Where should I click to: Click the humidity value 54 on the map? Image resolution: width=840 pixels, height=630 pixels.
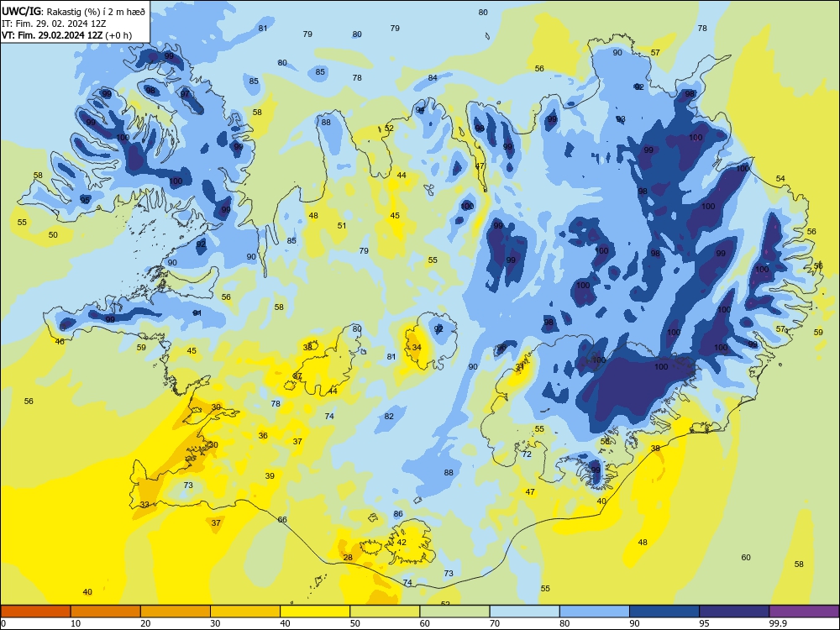(x=780, y=178)
